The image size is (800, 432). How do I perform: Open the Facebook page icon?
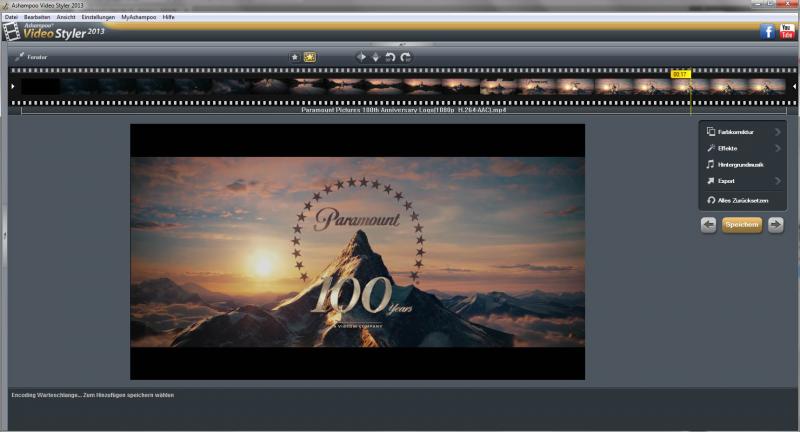tap(767, 32)
